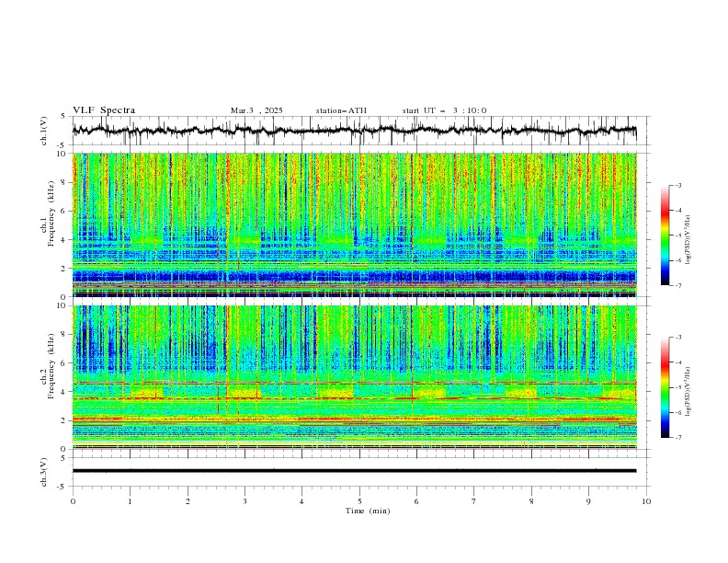Image resolution: width=728 pixels, height=563 pixels.
Task: Click time axis tick label "2"
Action: (x=188, y=501)
